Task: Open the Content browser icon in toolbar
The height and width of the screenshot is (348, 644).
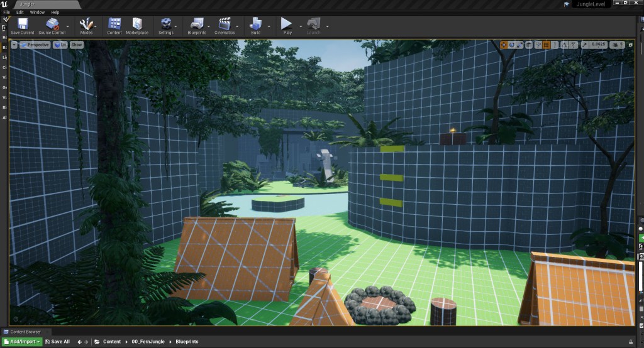Action: point(114,24)
